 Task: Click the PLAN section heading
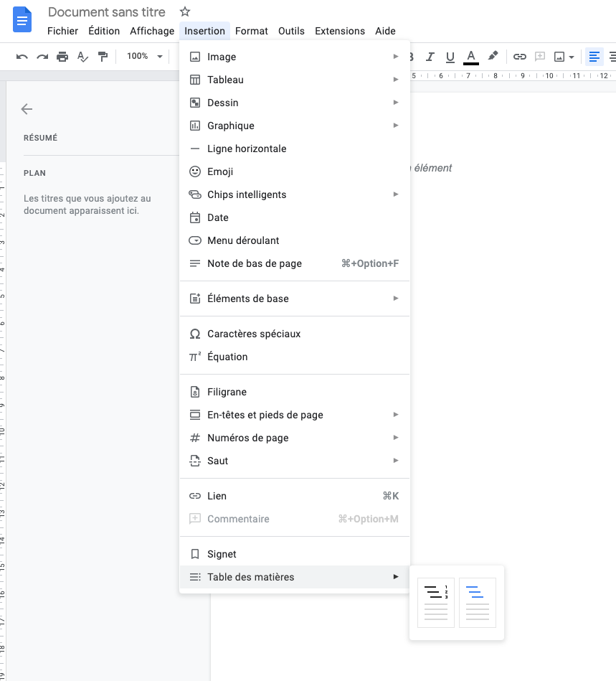(34, 173)
